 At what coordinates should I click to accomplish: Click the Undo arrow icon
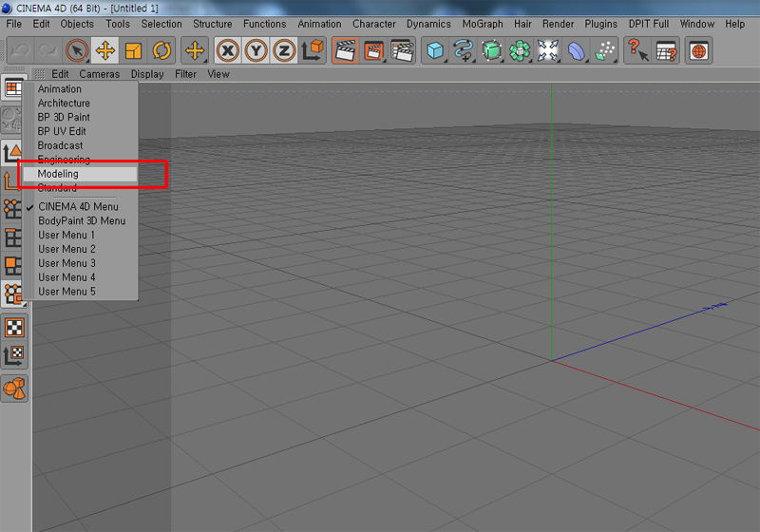[x=20, y=50]
